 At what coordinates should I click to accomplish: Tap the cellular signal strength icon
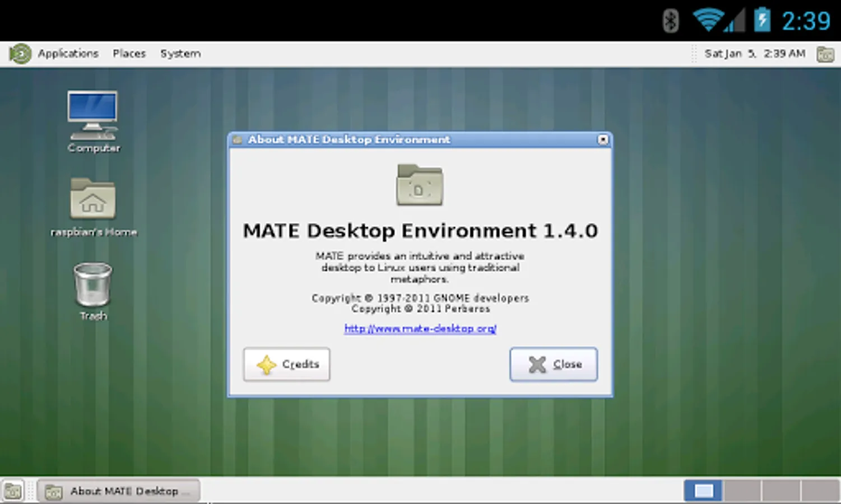click(735, 21)
